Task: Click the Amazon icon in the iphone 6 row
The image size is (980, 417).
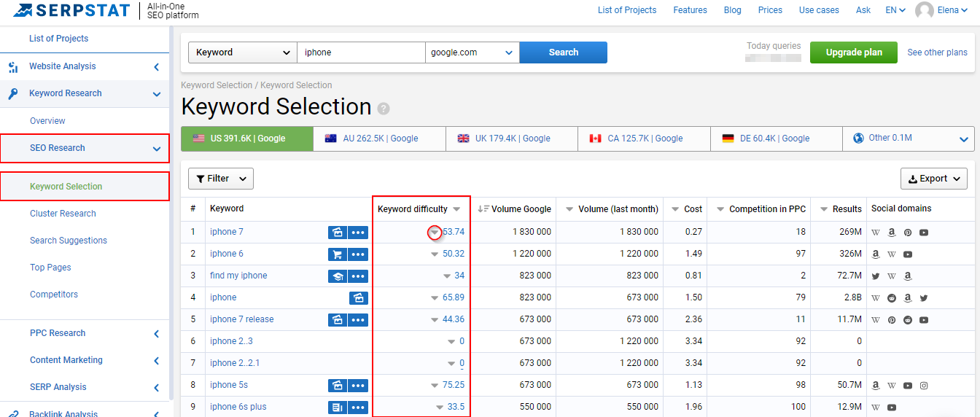Action: (876, 254)
